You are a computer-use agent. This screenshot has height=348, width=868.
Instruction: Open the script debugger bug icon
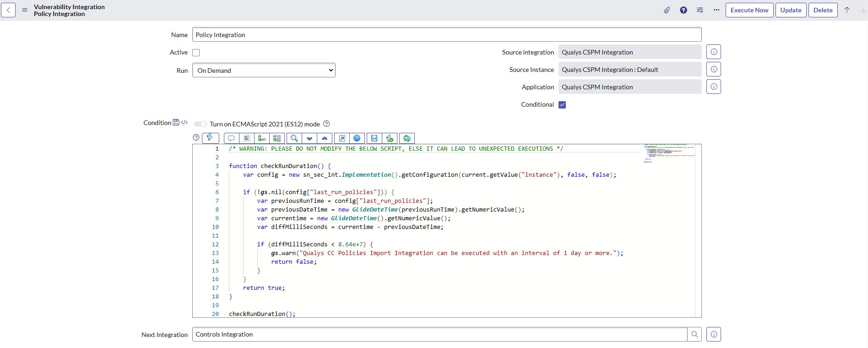pos(407,138)
